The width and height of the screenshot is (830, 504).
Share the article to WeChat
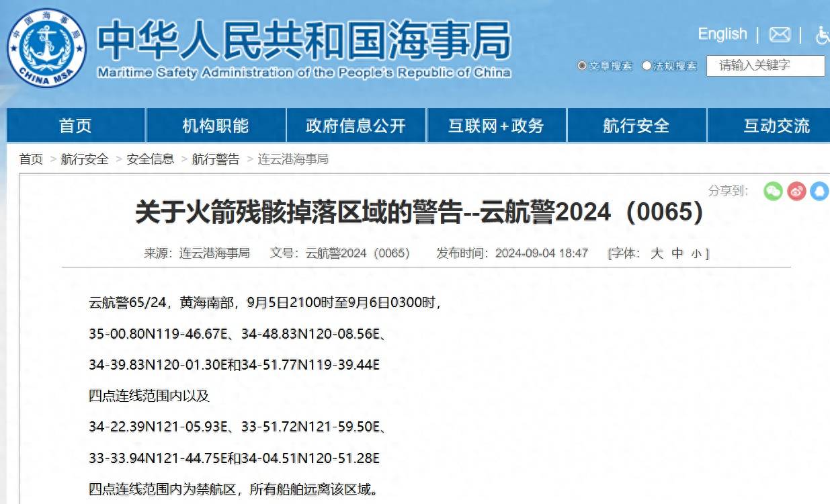coord(773,192)
